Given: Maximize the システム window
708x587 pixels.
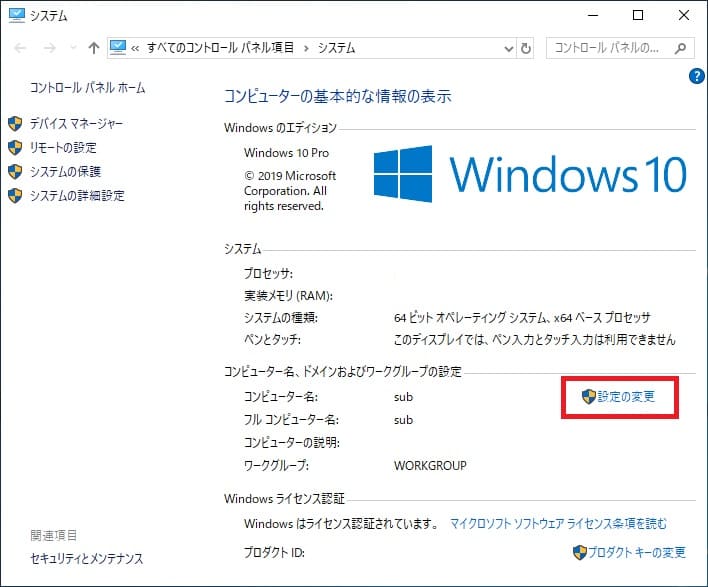Looking at the screenshot, I should coord(638,15).
